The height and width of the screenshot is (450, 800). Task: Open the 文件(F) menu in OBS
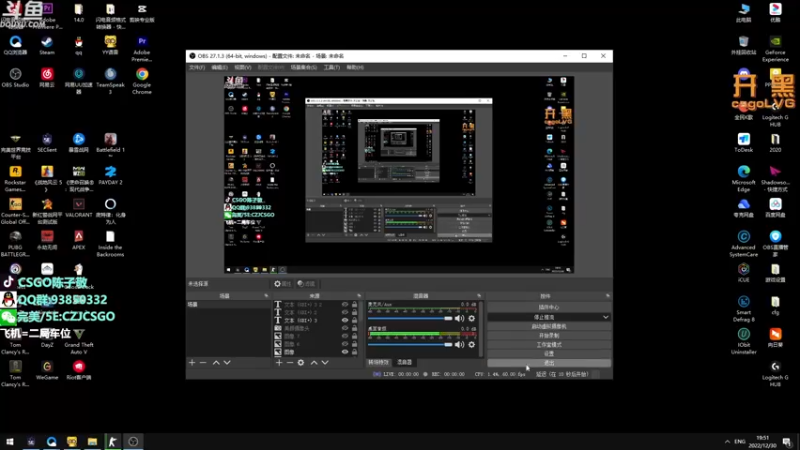coord(197,67)
